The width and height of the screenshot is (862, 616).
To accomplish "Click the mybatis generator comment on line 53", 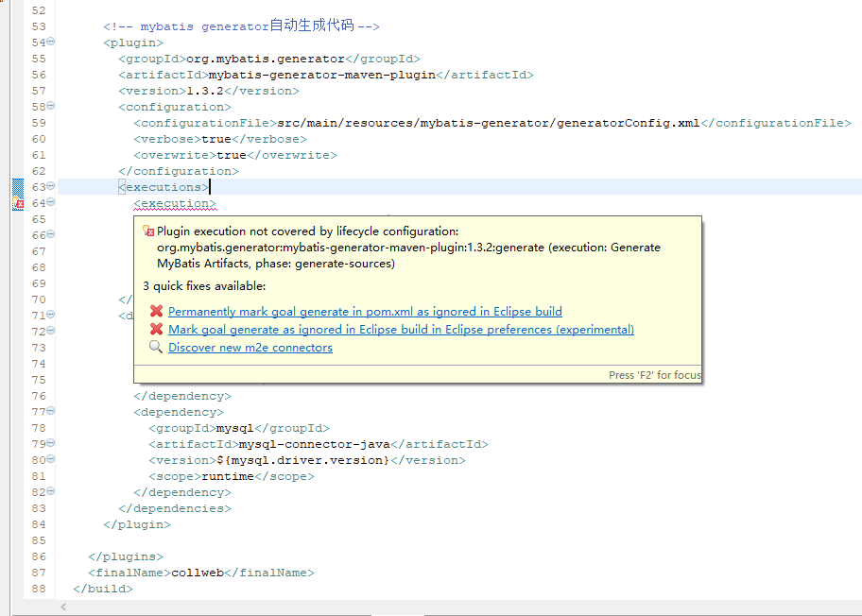I will (x=241, y=26).
